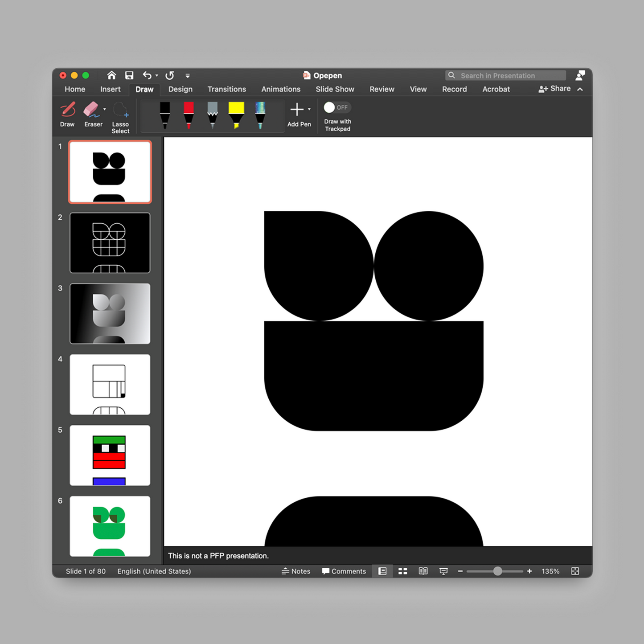Switch to the Home tab
Viewport: 644px width, 644px height.
(75, 89)
